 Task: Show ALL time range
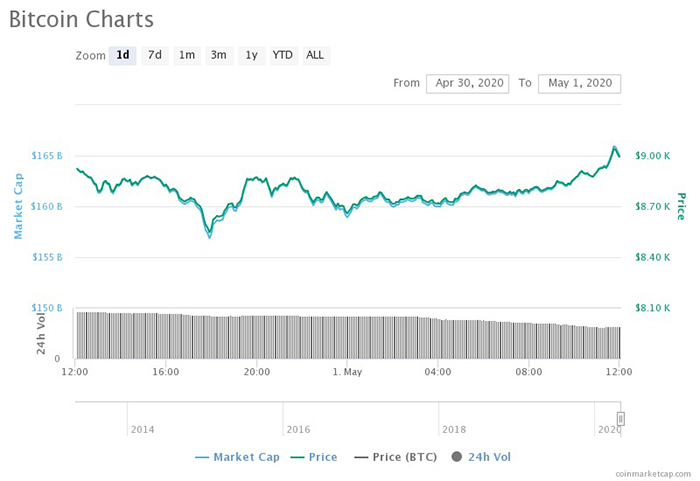[315, 55]
